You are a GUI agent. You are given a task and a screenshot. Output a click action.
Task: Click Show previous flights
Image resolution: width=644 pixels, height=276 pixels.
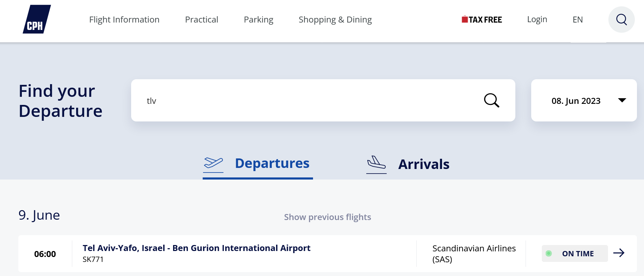click(x=327, y=217)
